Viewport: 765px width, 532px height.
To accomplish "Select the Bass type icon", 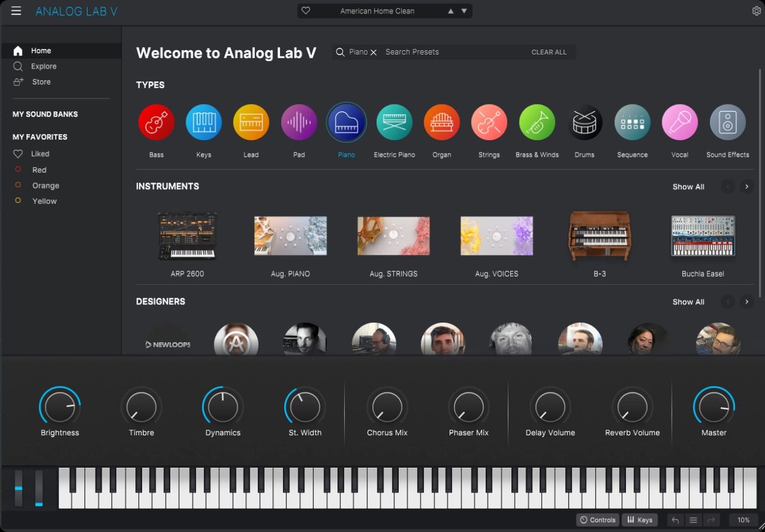I will pyautogui.click(x=156, y=122).
